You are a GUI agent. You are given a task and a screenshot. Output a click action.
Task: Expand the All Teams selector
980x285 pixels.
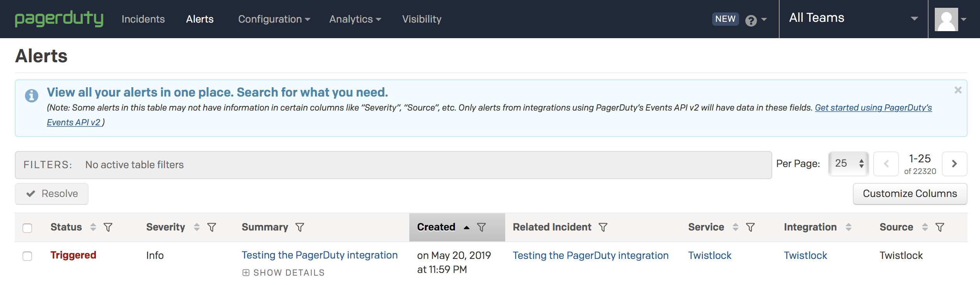854,18
